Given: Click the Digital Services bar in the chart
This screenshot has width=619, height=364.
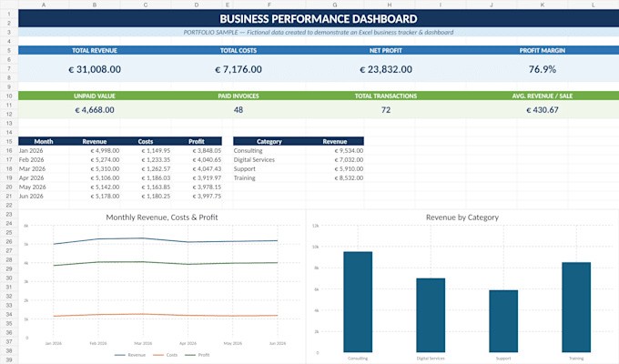Looking at the screenshot, I should (431, 316).
